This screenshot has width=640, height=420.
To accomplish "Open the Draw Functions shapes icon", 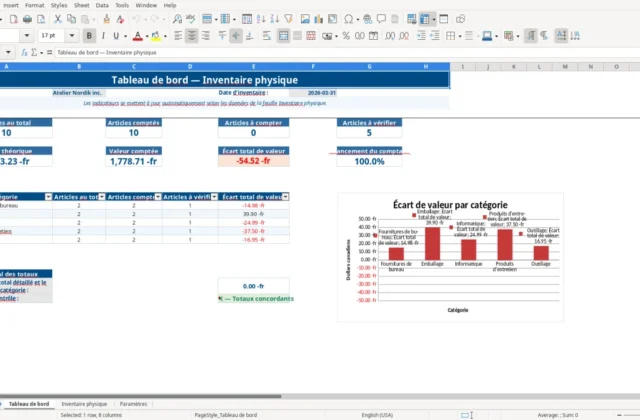I will [460, 19].
